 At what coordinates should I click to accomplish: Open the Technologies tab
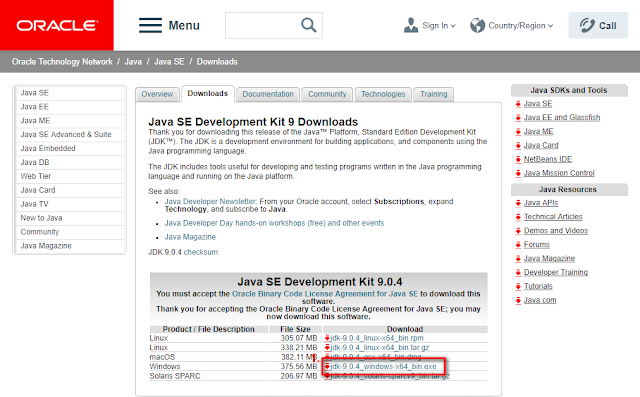tap(383, 94)
